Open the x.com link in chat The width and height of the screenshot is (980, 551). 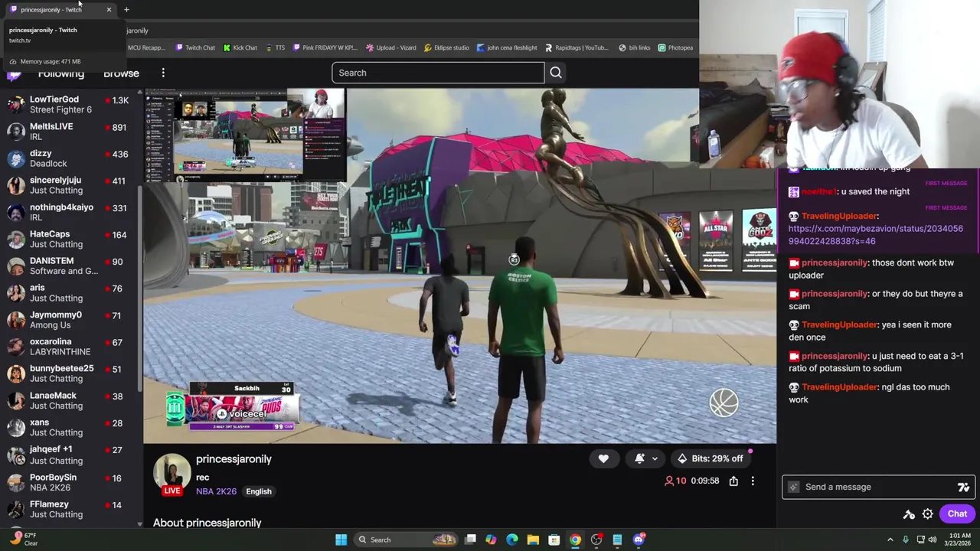coord(875,235)
